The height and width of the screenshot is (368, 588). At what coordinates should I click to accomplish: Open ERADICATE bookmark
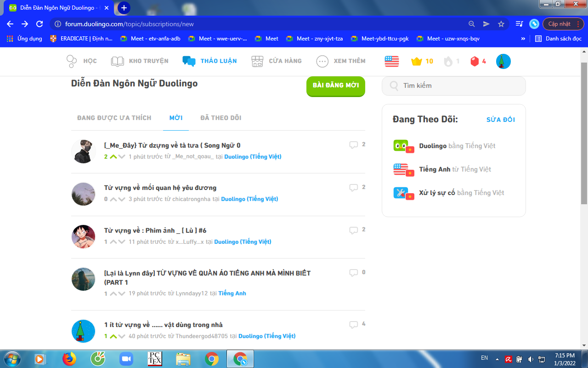click(81, 39)
